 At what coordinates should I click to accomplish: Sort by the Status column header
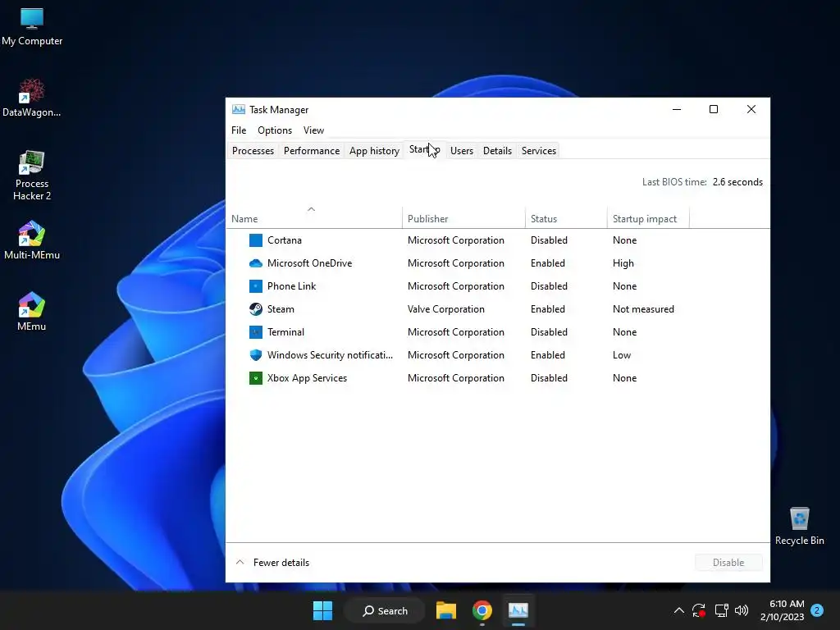pyautogui.click(x=566, y=218)
